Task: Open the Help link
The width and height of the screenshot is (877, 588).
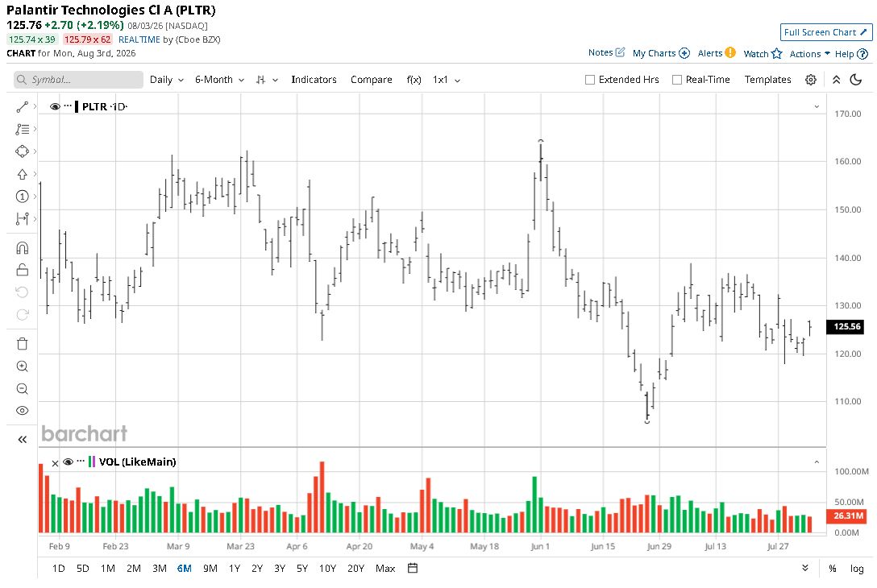Action: [x=851, y=54]
